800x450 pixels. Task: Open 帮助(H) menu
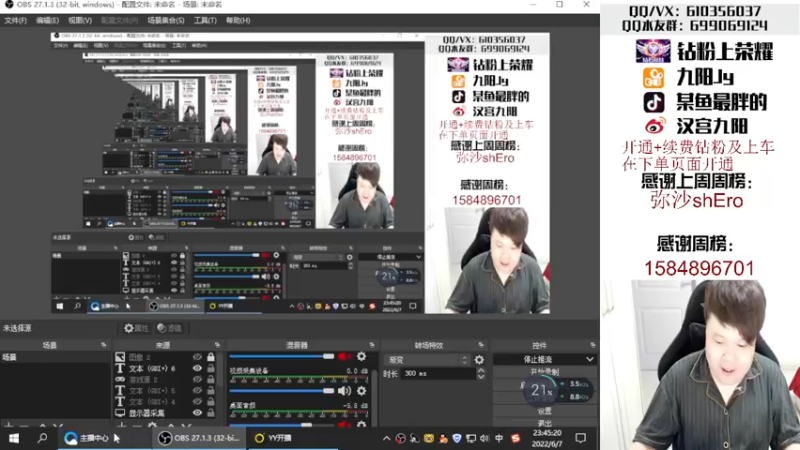pyautogui.click(x=238, y=20)
